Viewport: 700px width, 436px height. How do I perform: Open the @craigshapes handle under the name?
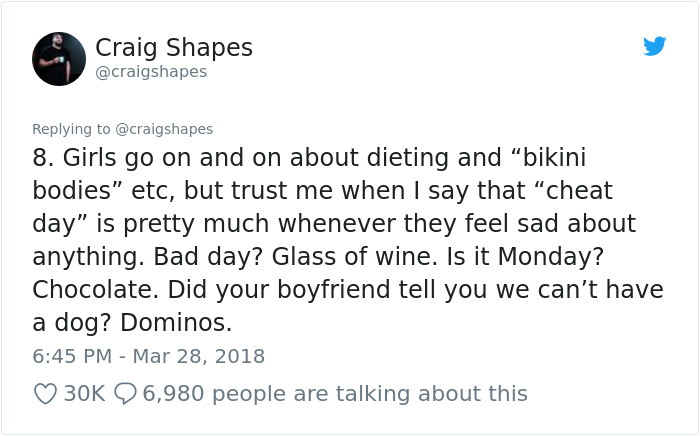tap(151, 72)
